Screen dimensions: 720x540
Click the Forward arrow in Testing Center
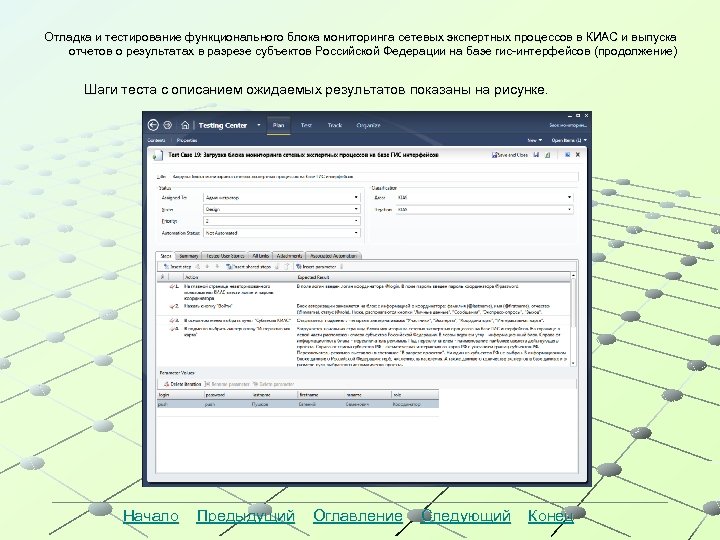168,125
